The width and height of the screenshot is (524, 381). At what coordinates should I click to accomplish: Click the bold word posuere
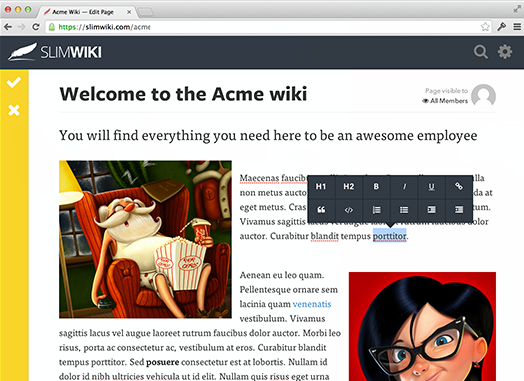[162, 362]
